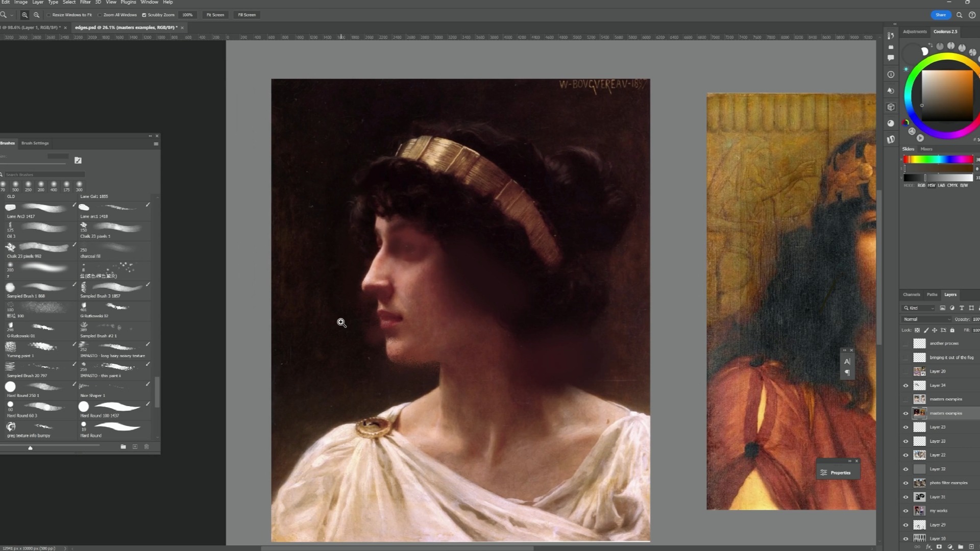Open the Brushes panel flyout menu
This screenshot has height=551, width=980.
point(156,144)
